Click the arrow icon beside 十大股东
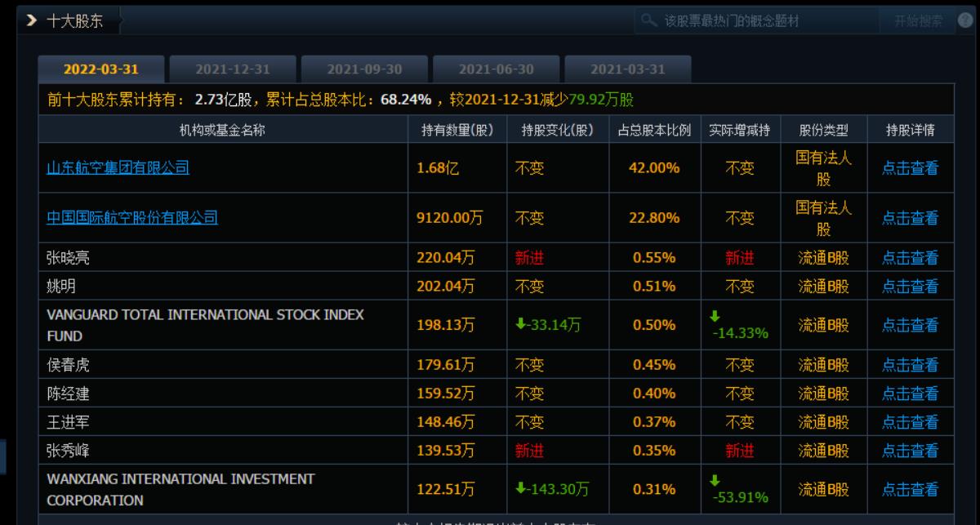The image size is (980, 525). (x=32, y=21)
